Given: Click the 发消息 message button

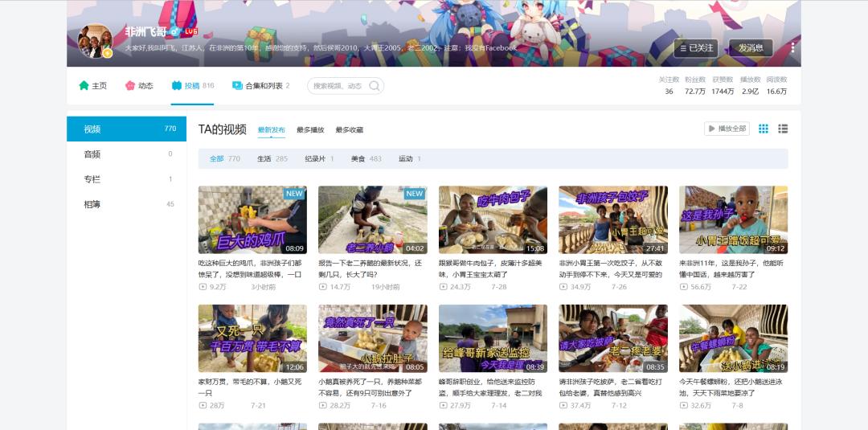Looking at the screenshot, I should [x=751, y=48].
